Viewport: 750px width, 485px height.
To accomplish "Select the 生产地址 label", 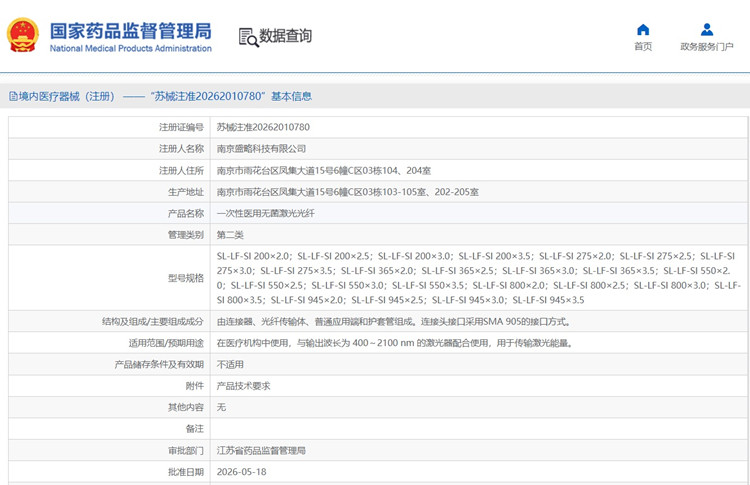I will [x=186, y=192].
